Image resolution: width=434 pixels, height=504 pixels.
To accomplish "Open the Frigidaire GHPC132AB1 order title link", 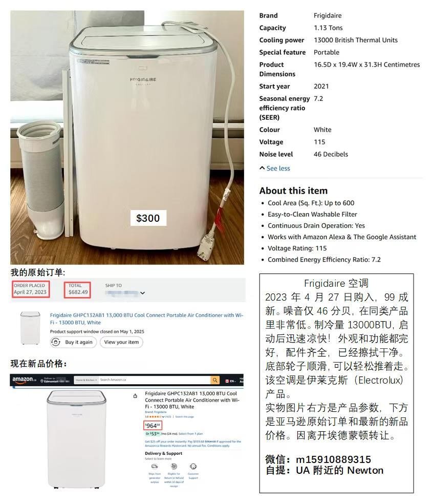I will pos(146,319).
